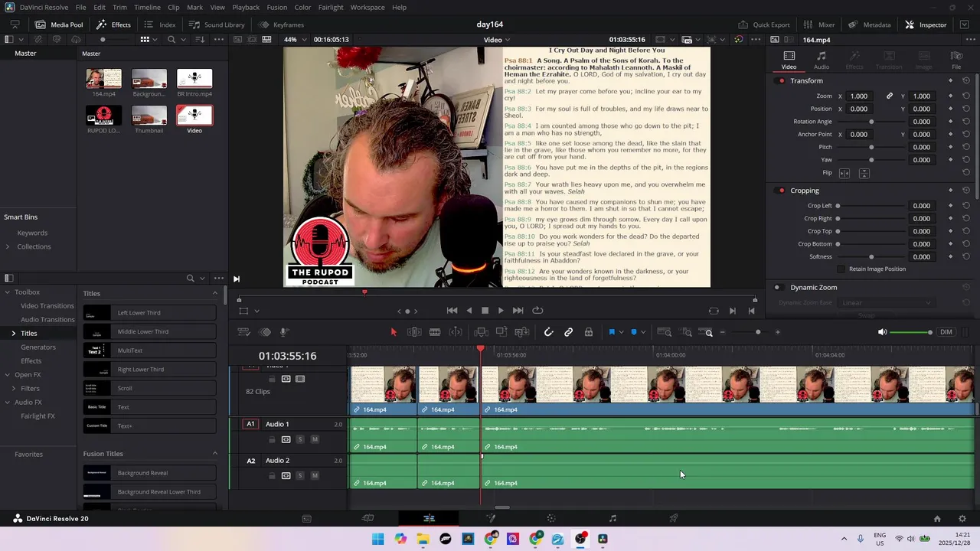
Task: Open the Fairlight menu
Action: pos(331,7)
